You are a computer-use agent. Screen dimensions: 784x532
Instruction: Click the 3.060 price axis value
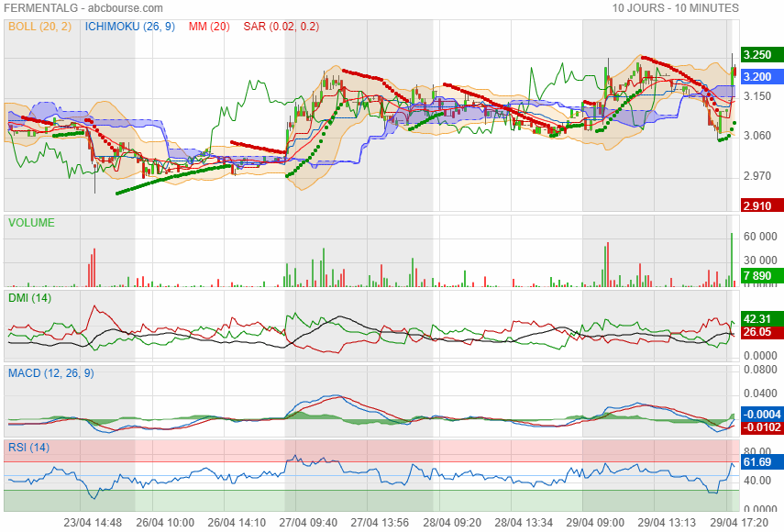coord(757,136)
